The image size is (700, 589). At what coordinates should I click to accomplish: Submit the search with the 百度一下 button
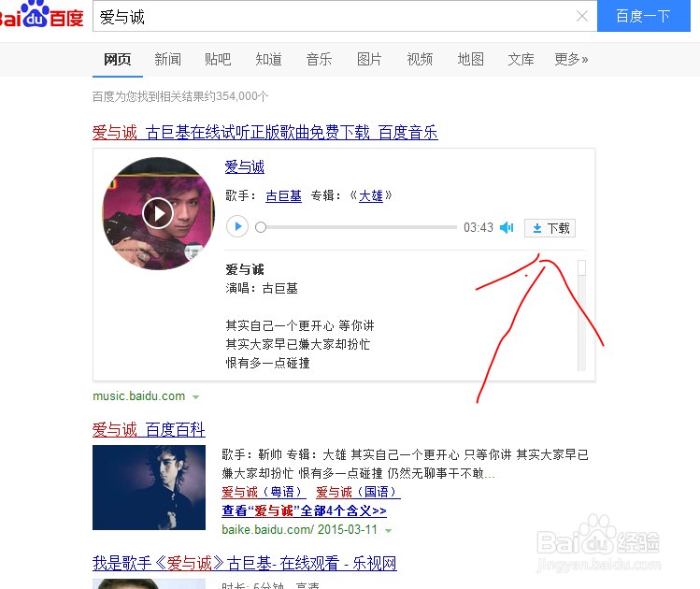pyautogui.click(x=643, y=16)
